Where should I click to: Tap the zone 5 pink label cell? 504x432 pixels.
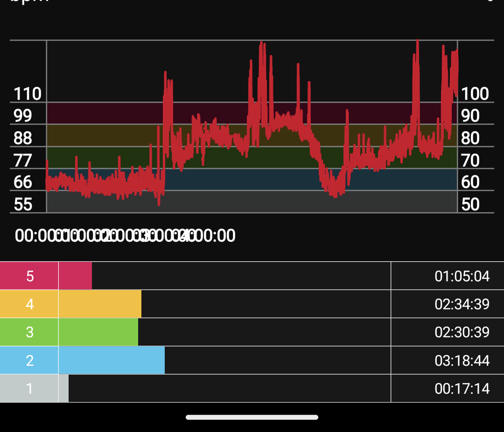point(29,276)
